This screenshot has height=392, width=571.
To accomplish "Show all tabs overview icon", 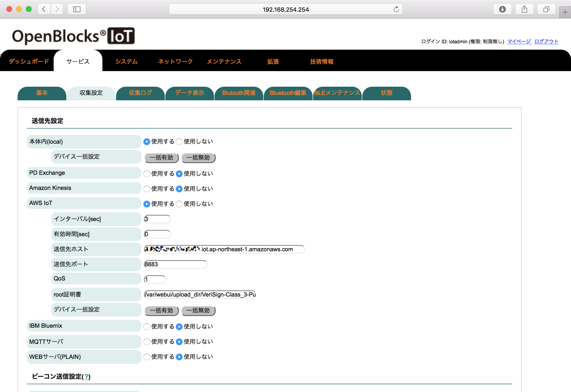I will click(546, 9).
